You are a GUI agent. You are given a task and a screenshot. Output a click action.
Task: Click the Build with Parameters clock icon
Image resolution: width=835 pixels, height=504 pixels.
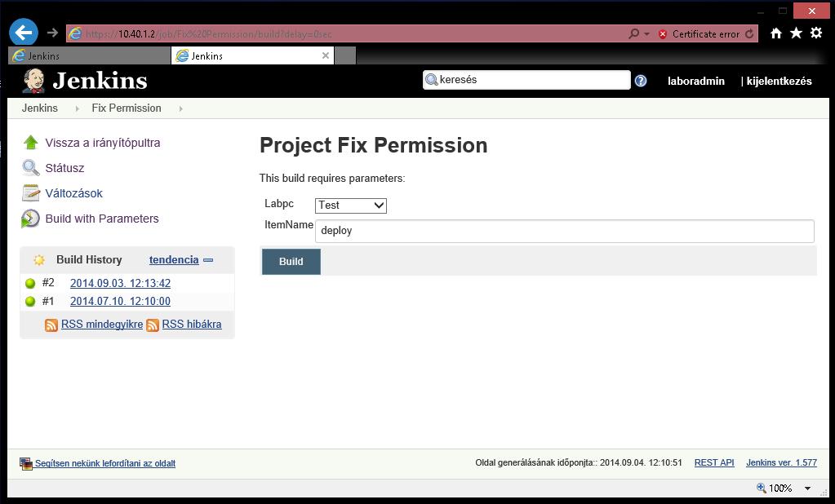(x=30, y=219)
